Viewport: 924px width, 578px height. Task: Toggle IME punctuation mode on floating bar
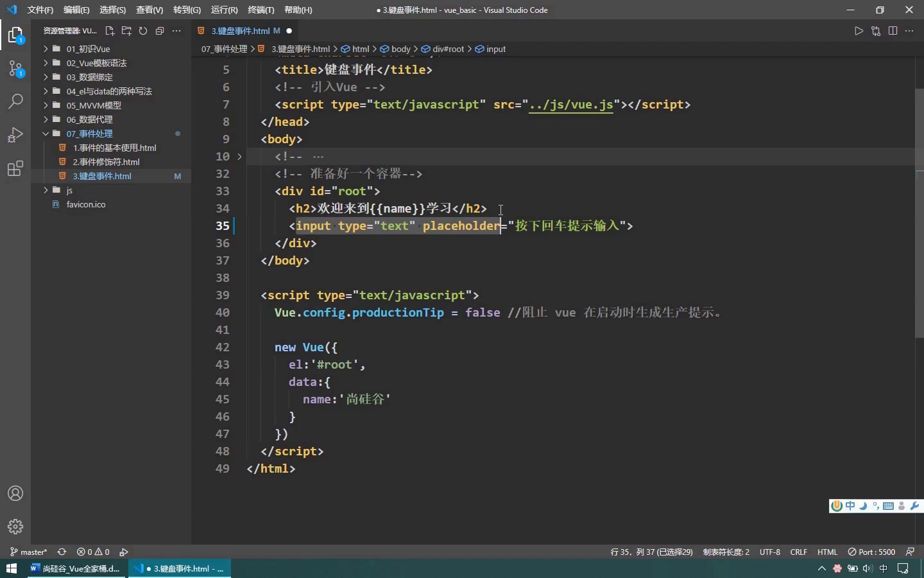[x=876, y=506]
